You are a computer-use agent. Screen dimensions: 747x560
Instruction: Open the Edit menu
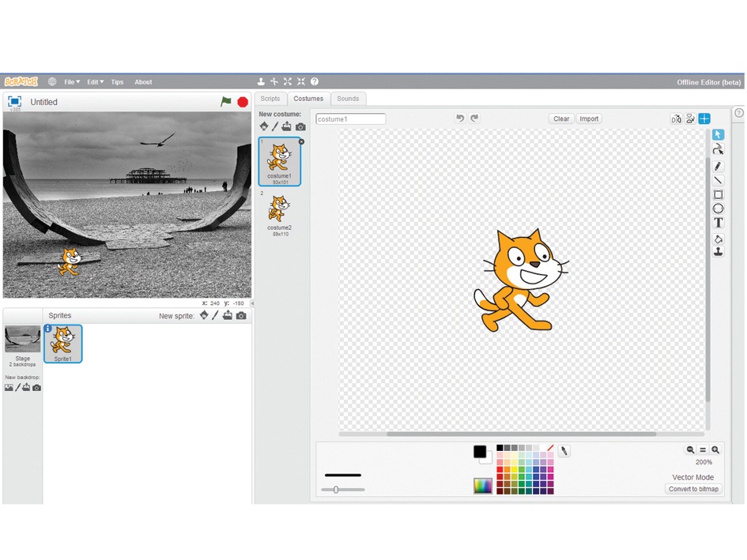[96, 82]
